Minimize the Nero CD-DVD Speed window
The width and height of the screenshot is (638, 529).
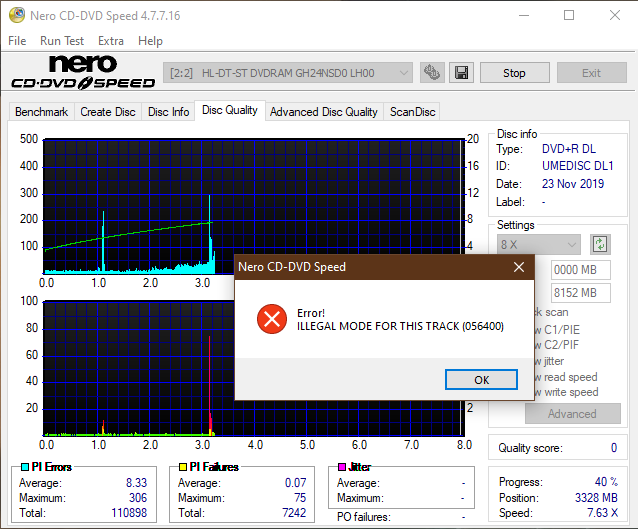[x=524, y=15]
